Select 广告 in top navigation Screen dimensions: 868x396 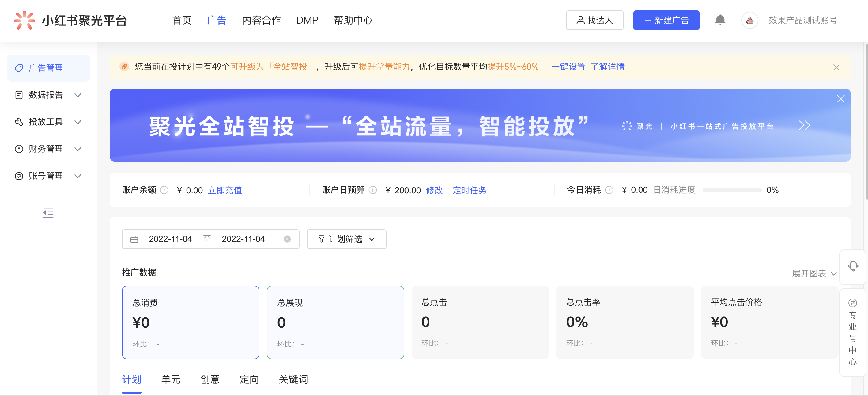pyautogui.click(x=217, y=20)
